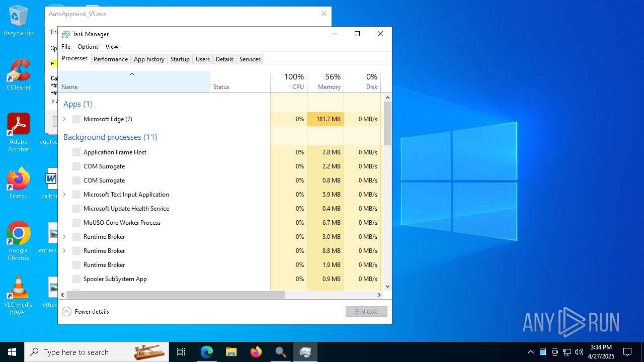Open the View menu in Task Manager
644x362 pixels.
click(x=112, y=47)
